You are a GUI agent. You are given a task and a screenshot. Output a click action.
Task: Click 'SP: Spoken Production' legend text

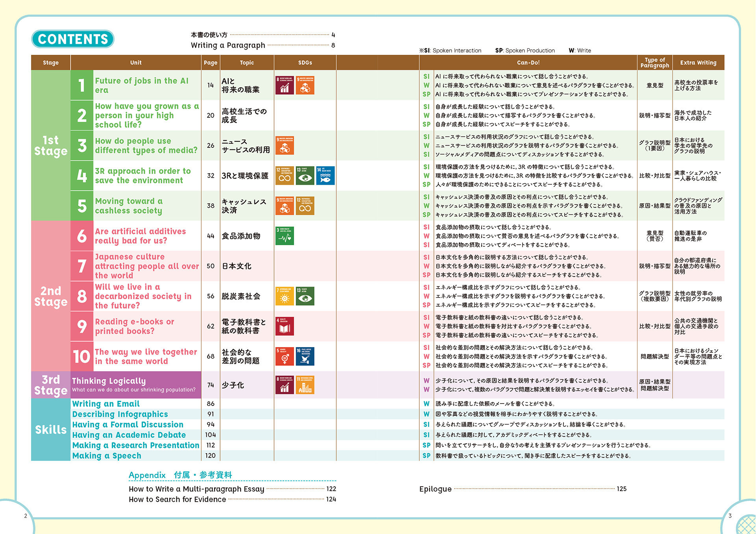525,50
